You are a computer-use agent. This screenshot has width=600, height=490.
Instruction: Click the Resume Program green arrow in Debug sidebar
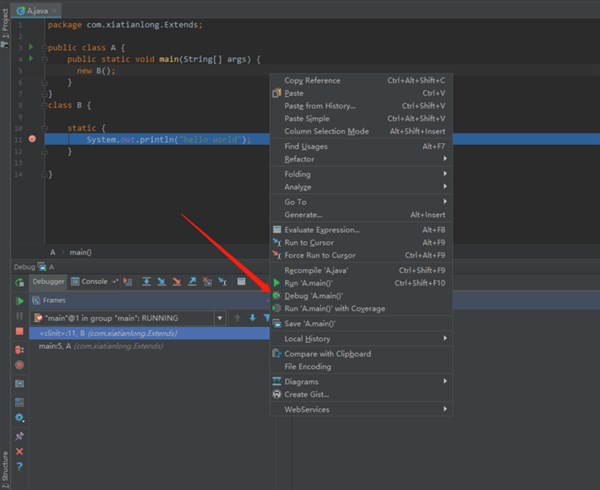(19, 300)
